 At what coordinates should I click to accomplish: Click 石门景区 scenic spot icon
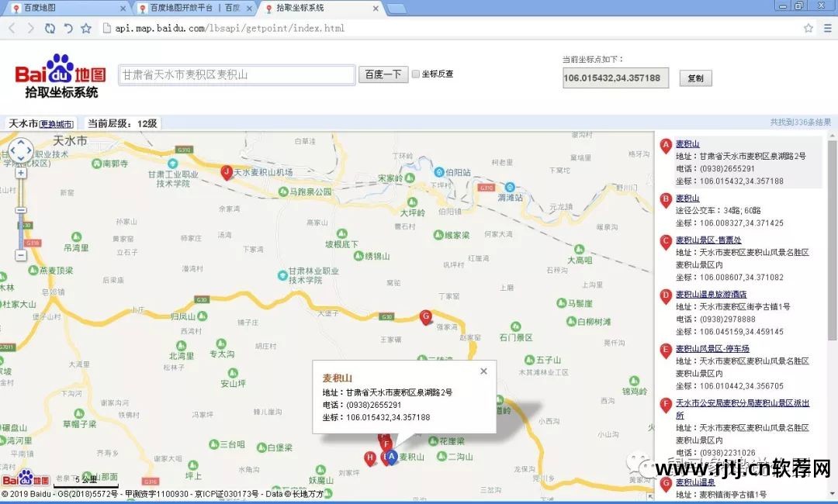[515, 326]
